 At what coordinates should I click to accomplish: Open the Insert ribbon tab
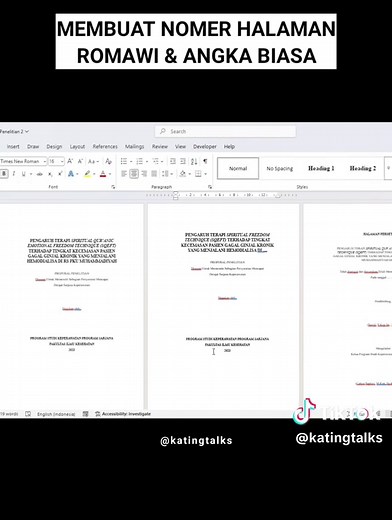point(13,146)
